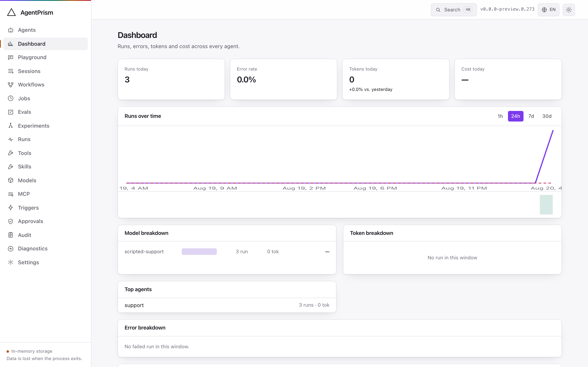Open the EN language selector
588x367 pixels.
(x=548, y=10)
